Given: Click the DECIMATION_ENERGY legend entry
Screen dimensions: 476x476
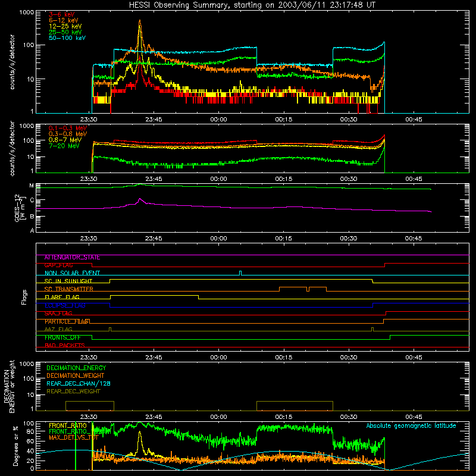Looking at the screenshot, I should click(76, 368).
